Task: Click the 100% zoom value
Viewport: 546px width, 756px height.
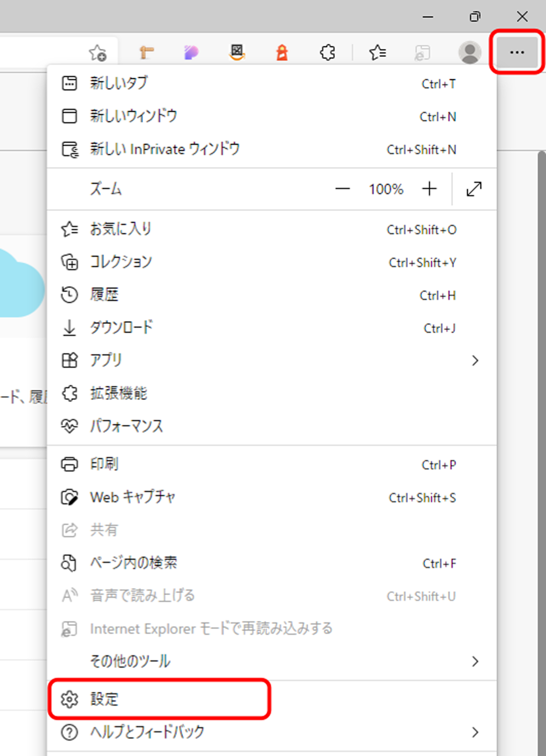Action: (386, 189)
